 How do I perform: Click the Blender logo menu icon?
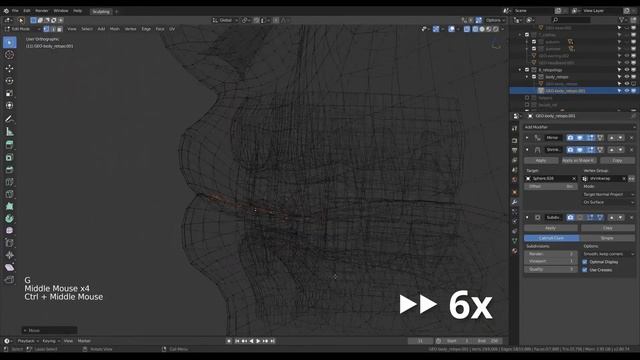point(6,11)
